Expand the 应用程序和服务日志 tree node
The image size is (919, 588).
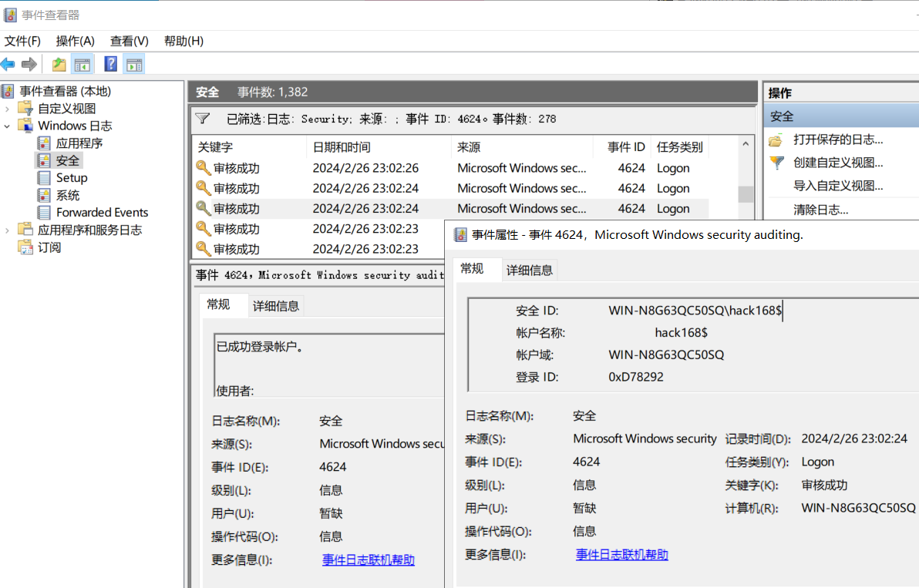point(7,230)
